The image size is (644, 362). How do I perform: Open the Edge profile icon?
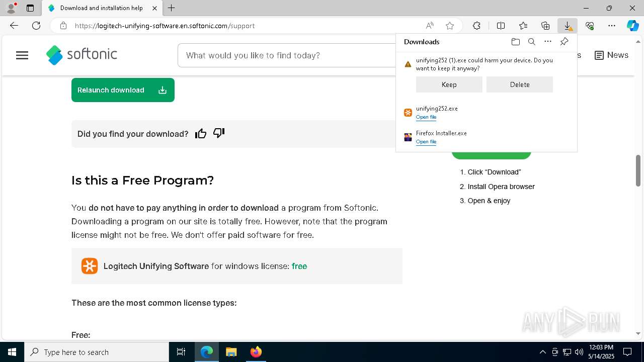(x=11, y=8)
